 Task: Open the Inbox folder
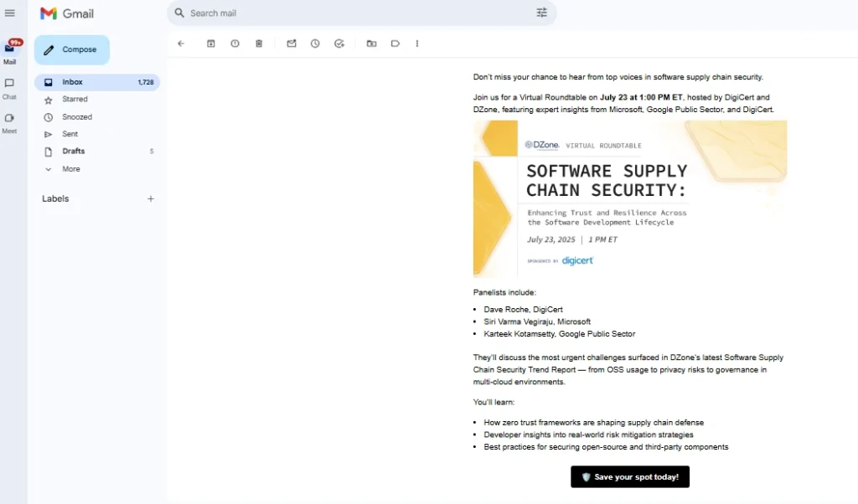[97, 82]
